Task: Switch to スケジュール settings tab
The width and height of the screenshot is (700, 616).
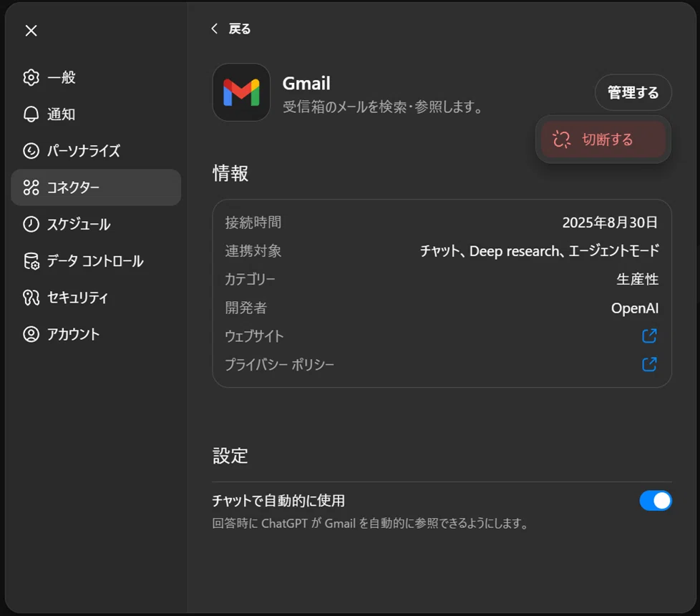Action: pyautogui.click(x=96, y=224)
